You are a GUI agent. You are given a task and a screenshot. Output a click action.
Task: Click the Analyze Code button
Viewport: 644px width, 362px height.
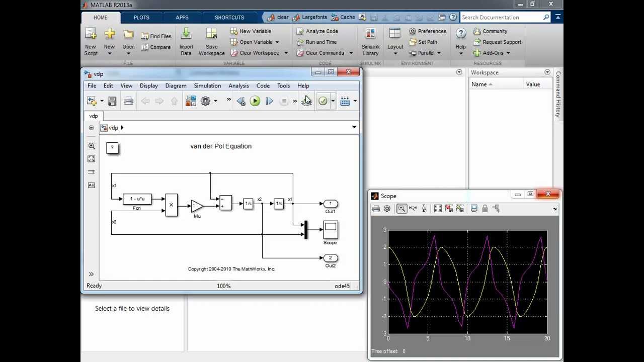point(317,31)
